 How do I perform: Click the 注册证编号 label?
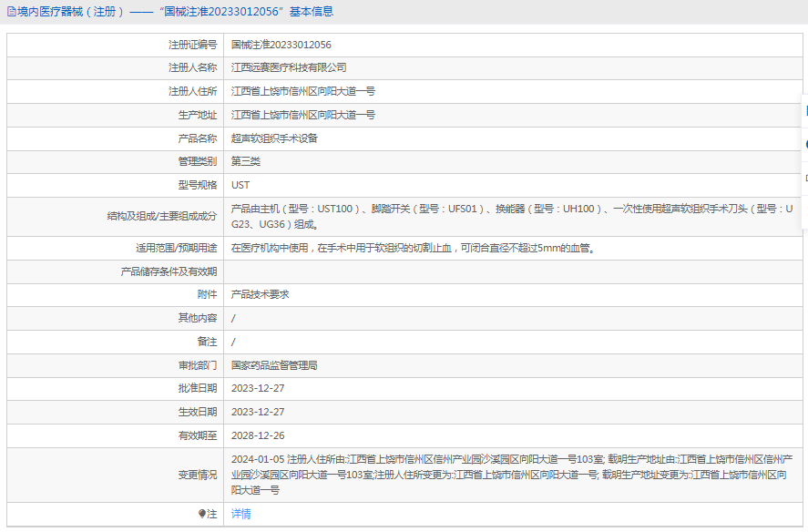[193, 45]
